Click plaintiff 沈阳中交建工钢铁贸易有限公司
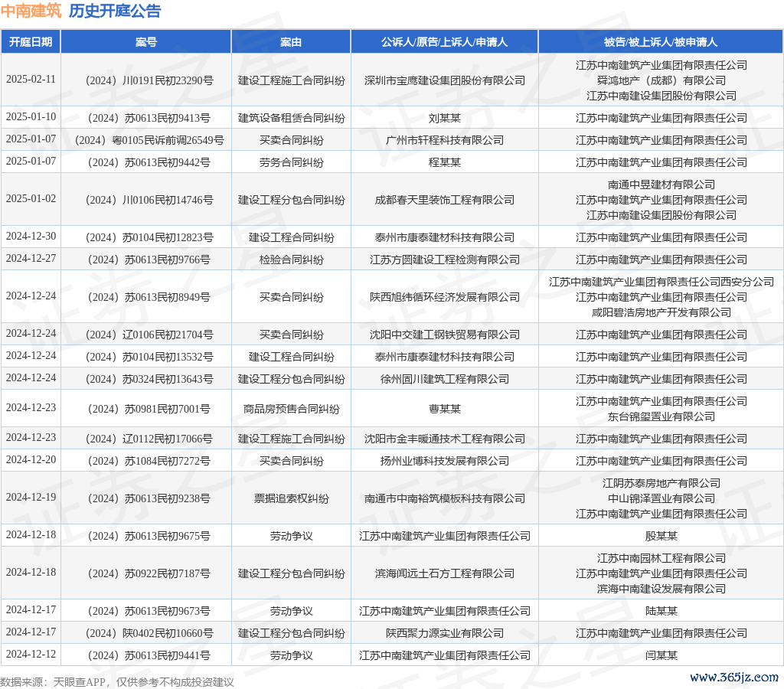The height and width of the screenshot is (689, 784). pos(445,335)
